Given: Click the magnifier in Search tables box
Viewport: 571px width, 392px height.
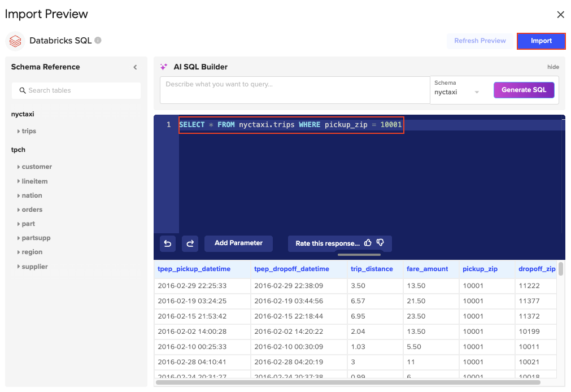Looking at the screenshot, I should pos(22,90).
